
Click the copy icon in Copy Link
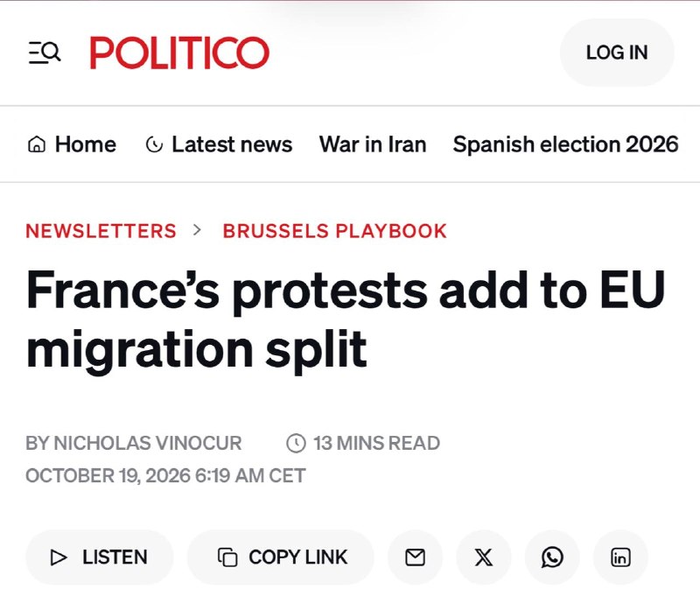click(x=227, y=557)
